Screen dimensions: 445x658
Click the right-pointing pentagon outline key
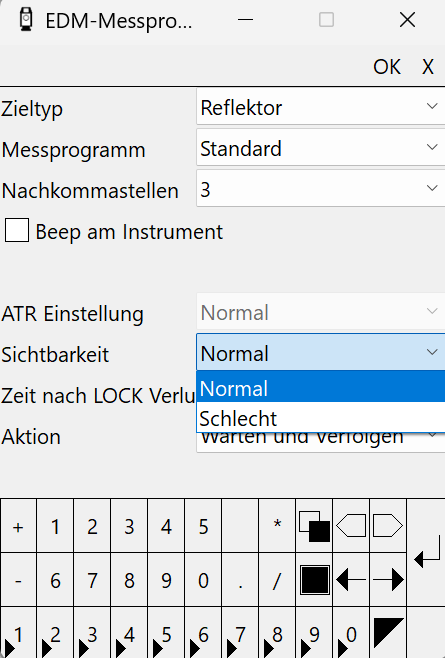[388, 526]
